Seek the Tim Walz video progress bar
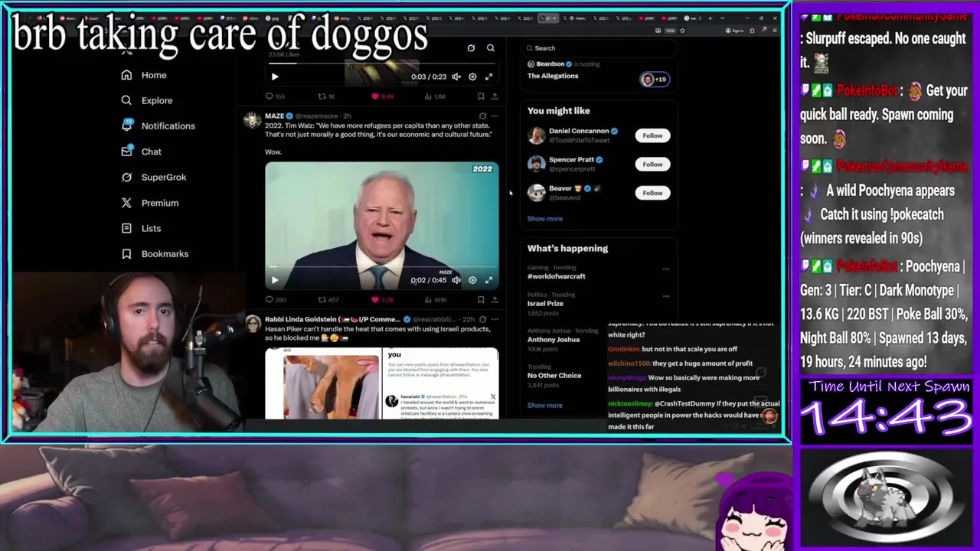The image size is (980, 551). pyautogui.click(x=381, y=268)
